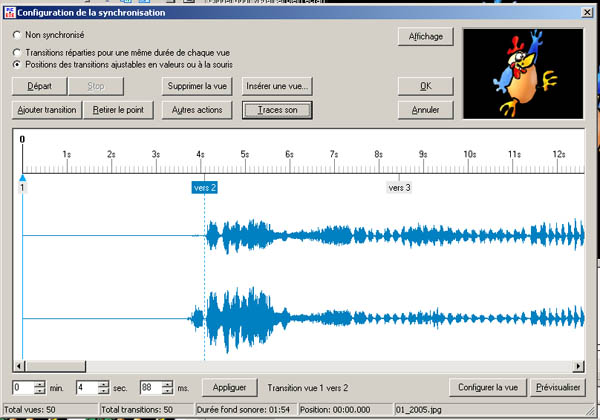600x420 pixels.
Task: Select the 'vers 2' transition marker
Action: pyautogui.click(x=205, y=187)
